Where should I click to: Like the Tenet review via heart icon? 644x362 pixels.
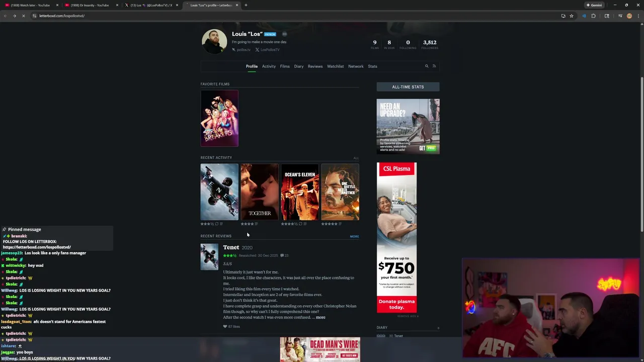(x=225, y=327)
